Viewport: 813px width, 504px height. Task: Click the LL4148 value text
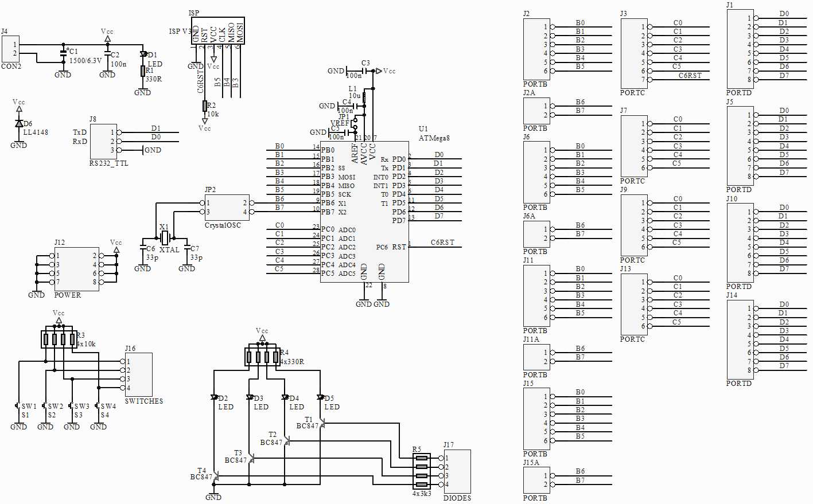[x=36, y=132]
